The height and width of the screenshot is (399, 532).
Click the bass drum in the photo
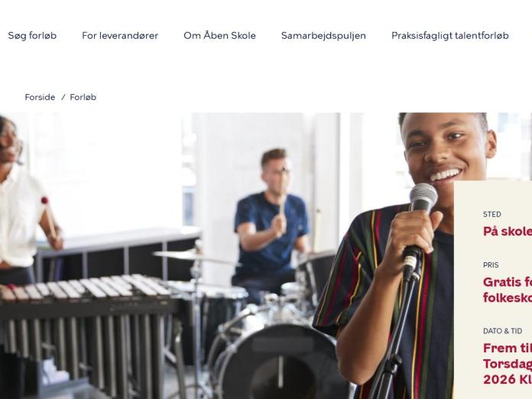coord(278,363)
